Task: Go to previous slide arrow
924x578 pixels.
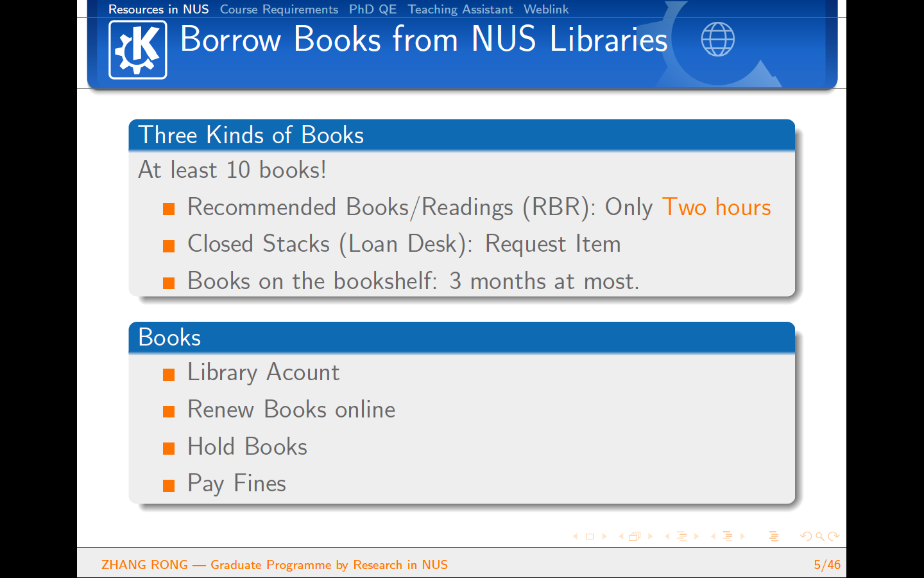Action: click(575, 536)
